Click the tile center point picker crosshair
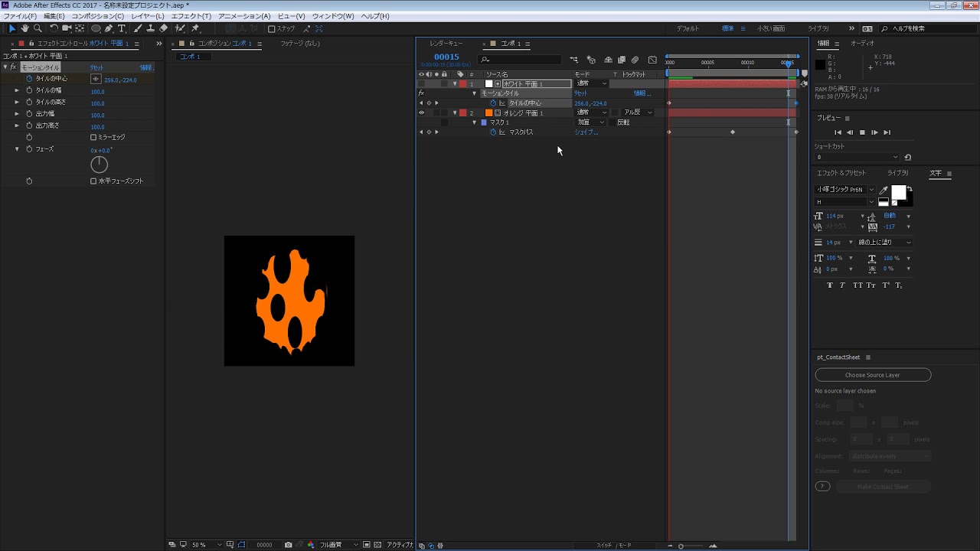Screen dimensions: 980x551 (x=96, y=79)
